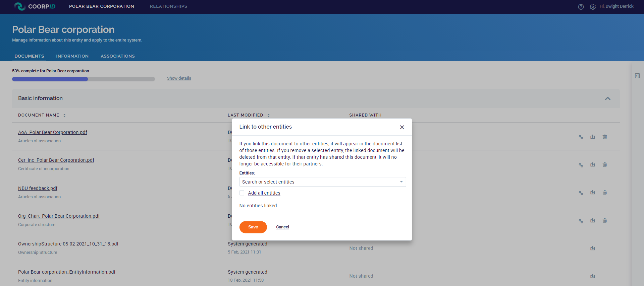The image size is (644, 286).
Task: Click the CoorpID logo
Action: point(35,6)
